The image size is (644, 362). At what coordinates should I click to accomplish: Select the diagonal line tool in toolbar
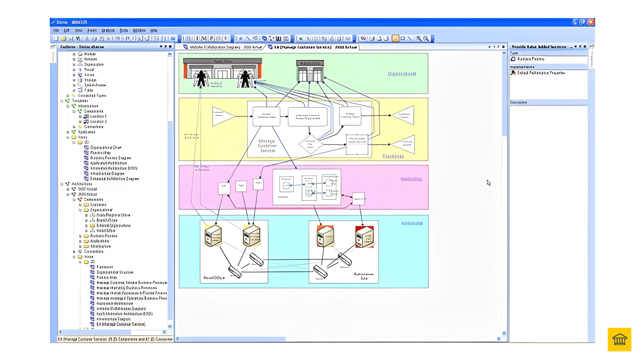click(410, 38)
